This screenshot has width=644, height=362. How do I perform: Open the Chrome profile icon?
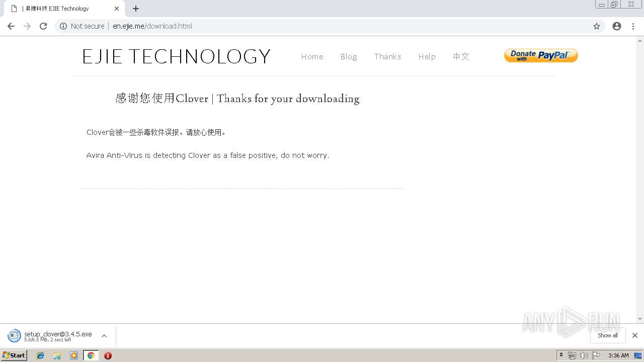coord(617,26)
